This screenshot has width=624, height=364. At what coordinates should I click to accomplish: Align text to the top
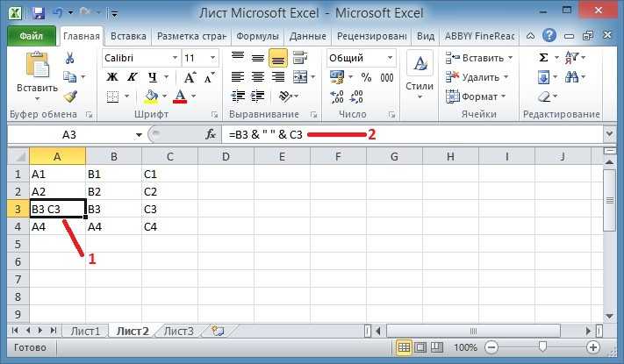click(x=238, y=58)
